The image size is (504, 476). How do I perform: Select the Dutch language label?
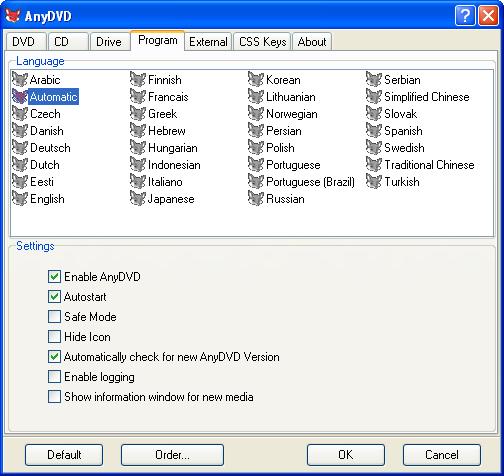45,165
